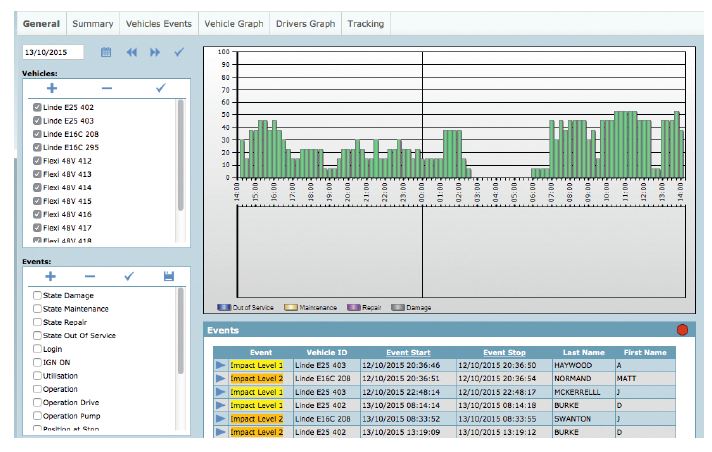The width and height of the screenshot is (712, 452).
Task: Apply events selection with checkmark icon
Action: click(129, 276)
